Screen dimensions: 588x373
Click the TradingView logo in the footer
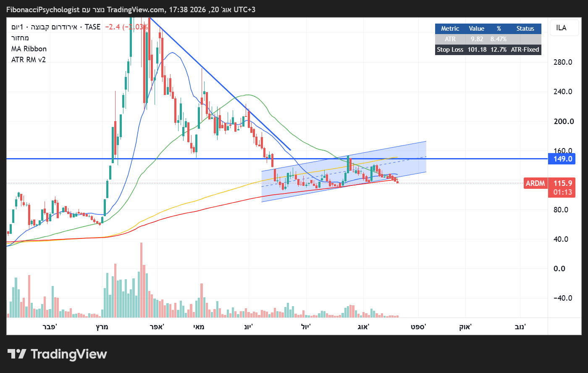pyautogui.click(x=57, y=354)
